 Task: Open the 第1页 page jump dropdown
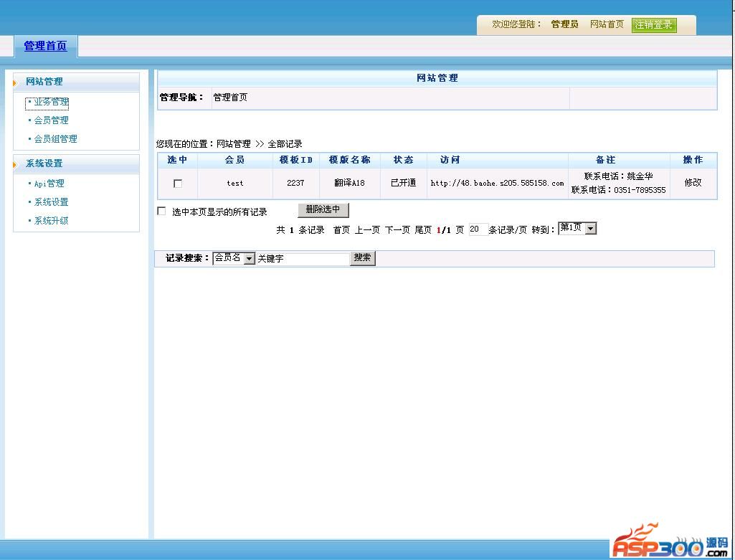(x=577, y=229)
